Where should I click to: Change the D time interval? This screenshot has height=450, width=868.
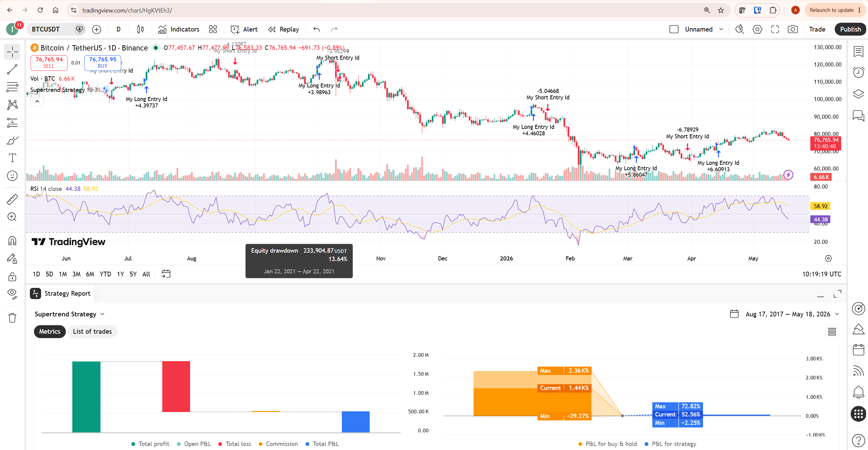pyautogui.click(x=118, y=30)
